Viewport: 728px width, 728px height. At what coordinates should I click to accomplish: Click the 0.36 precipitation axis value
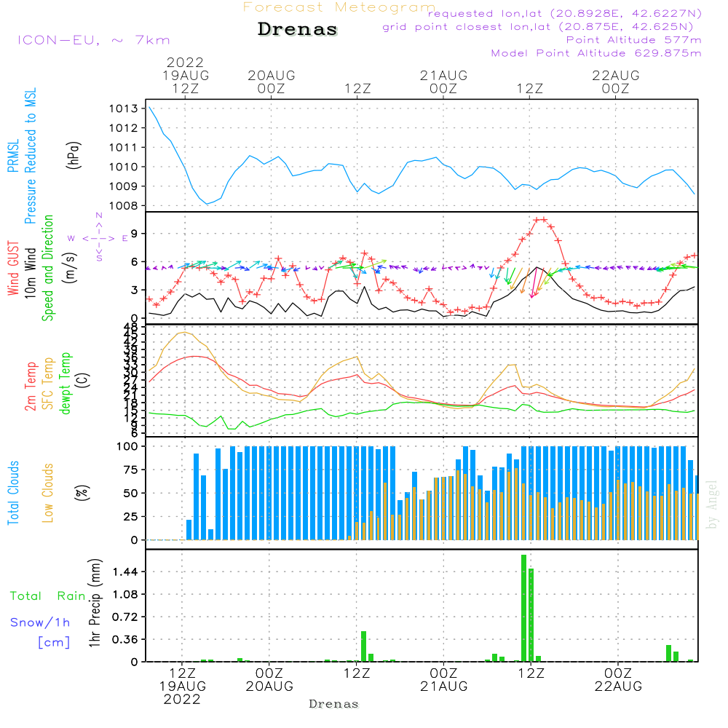pyautogui.click(x=125, y=640)
